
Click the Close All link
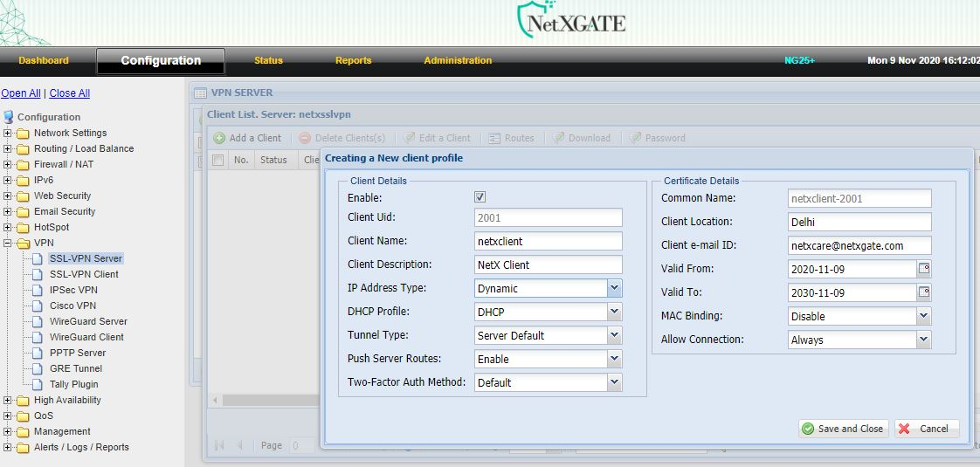[x=70, y=93]
